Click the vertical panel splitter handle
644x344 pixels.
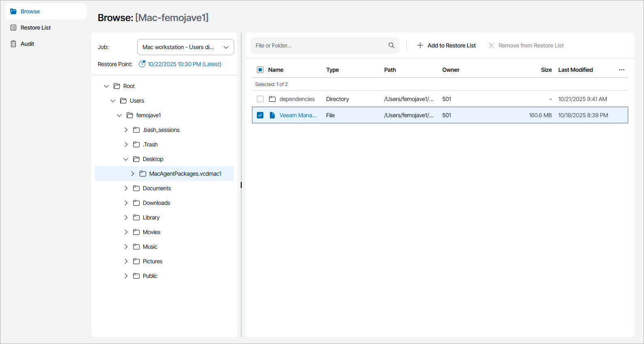(241, 185)
